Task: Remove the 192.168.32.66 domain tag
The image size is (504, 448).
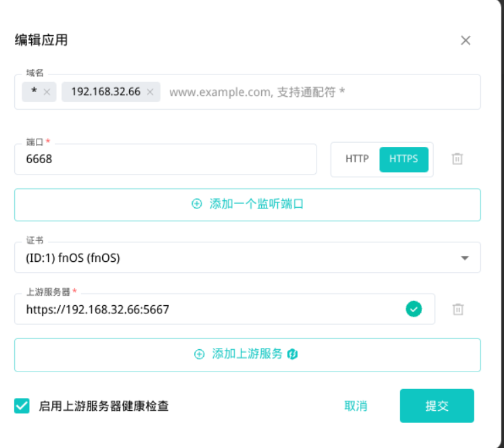Action: 150,92
